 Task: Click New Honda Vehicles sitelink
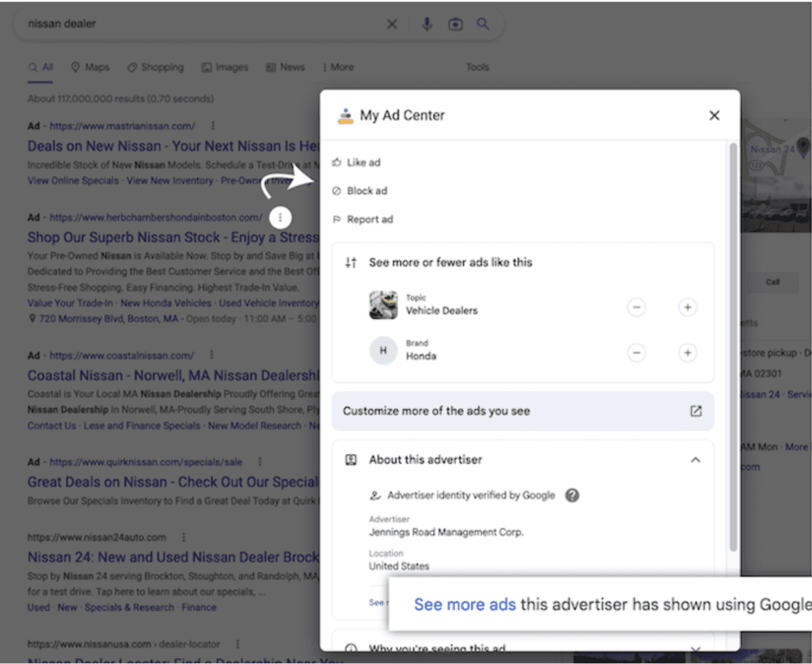point(166,303)
